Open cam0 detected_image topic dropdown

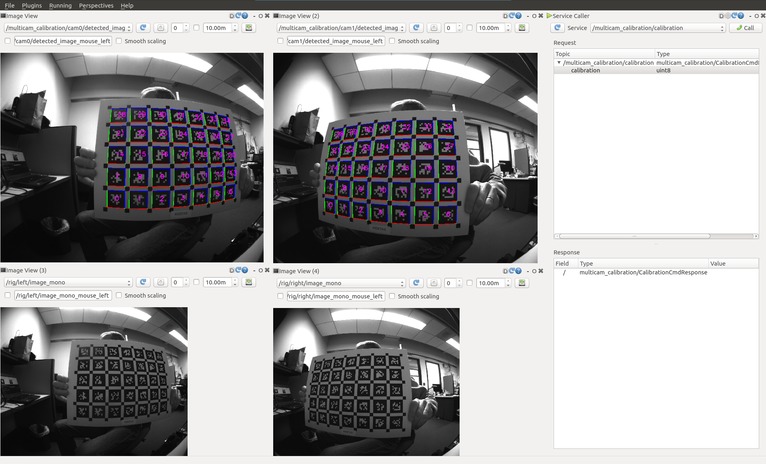click(68, 28)
